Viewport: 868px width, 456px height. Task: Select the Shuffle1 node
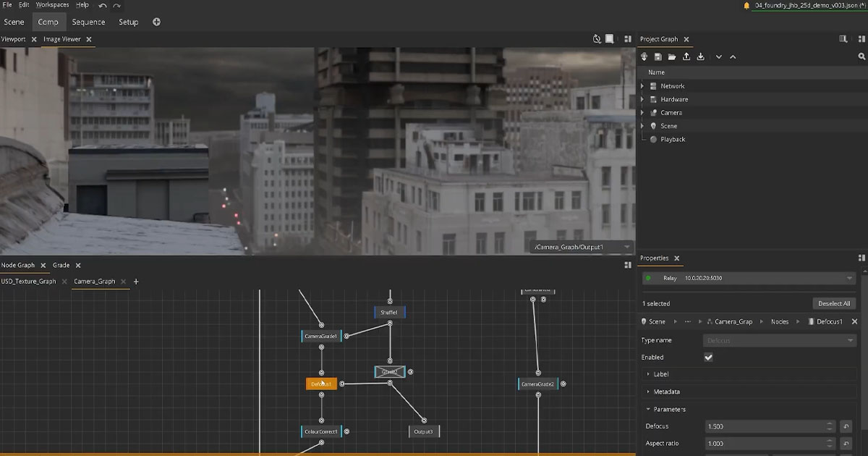(389, 313)
